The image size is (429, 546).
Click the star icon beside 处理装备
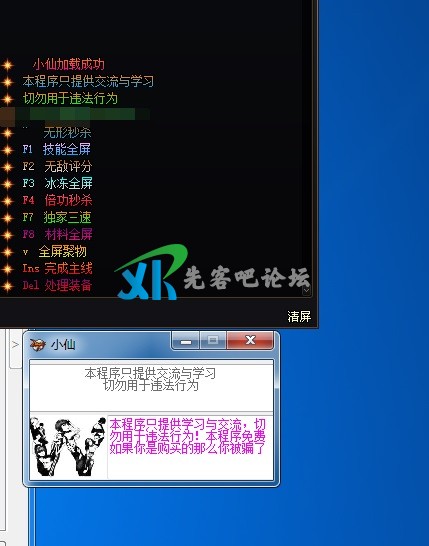7,286
